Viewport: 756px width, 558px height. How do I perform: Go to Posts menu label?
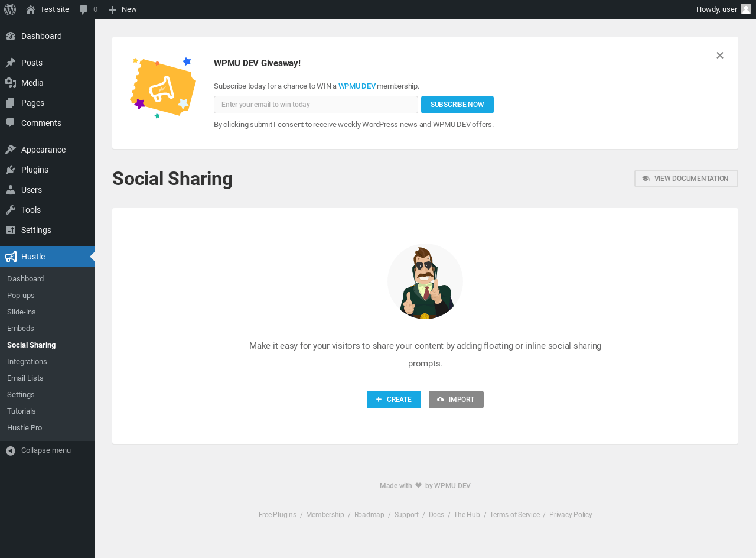coord(32,63)
